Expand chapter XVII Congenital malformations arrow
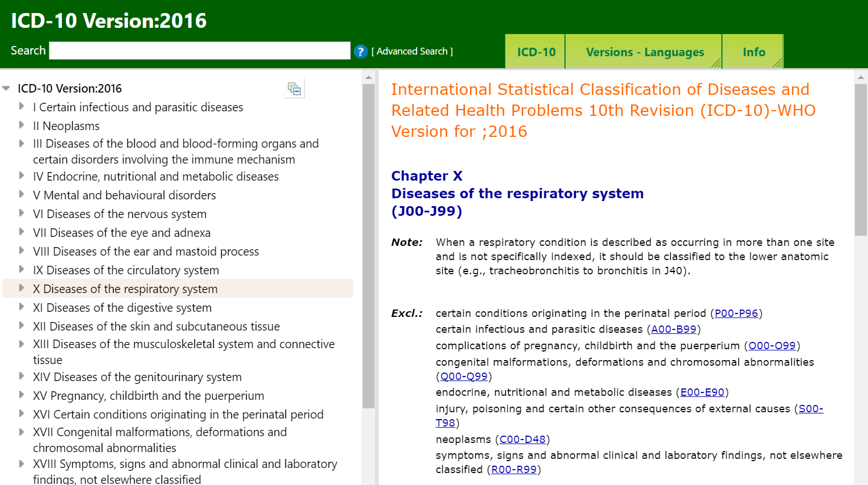 pos(22,431)
